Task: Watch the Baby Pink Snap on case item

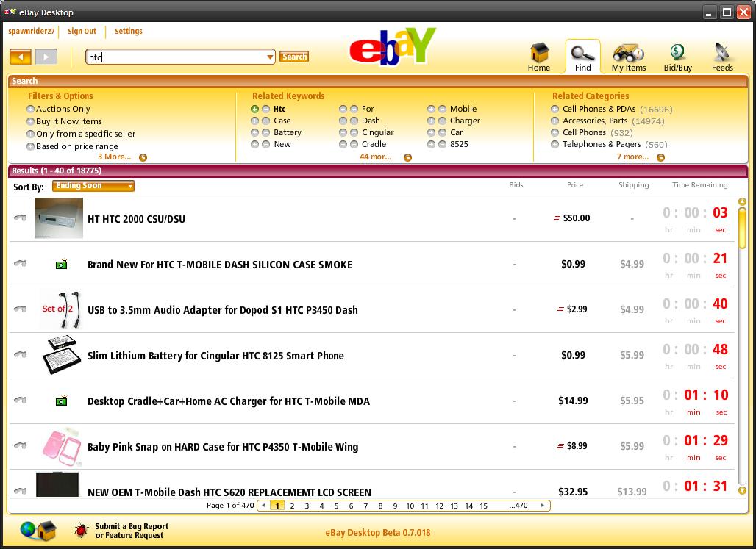Action: [x=21, y=445]
